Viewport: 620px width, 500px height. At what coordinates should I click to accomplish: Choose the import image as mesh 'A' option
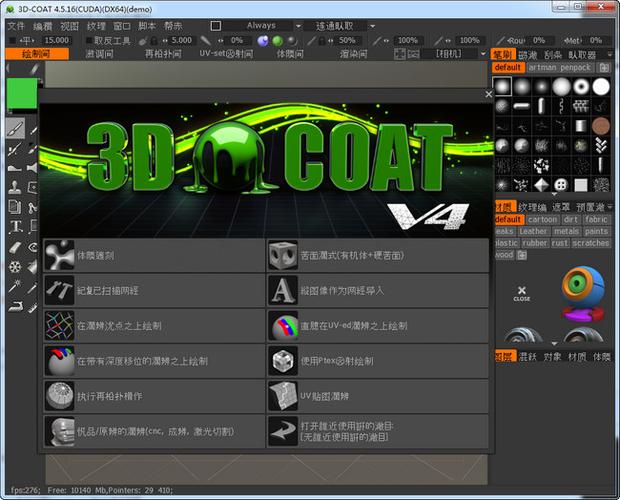[378, 291]
